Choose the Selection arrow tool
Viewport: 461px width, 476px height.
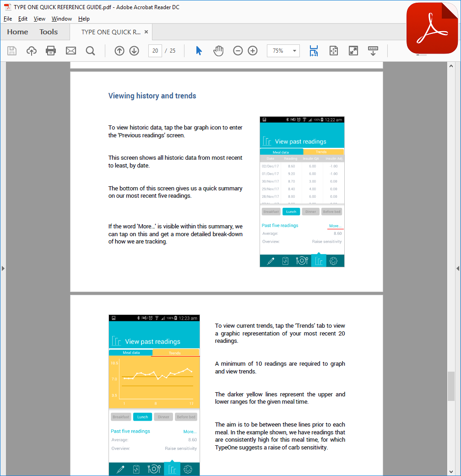(199, 51)
